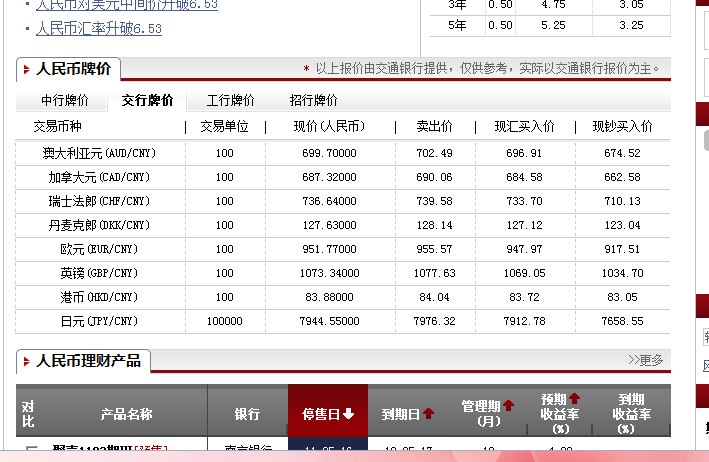Viewport: 709px width, 462px height.
Task: Click the 管理期 sort up arrow
Action: click(508, 405)
